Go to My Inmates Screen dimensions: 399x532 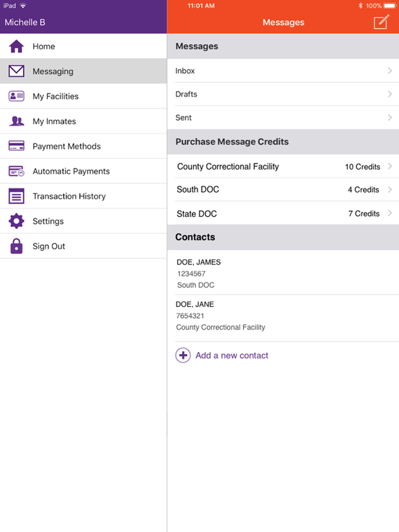pos(83,121)
